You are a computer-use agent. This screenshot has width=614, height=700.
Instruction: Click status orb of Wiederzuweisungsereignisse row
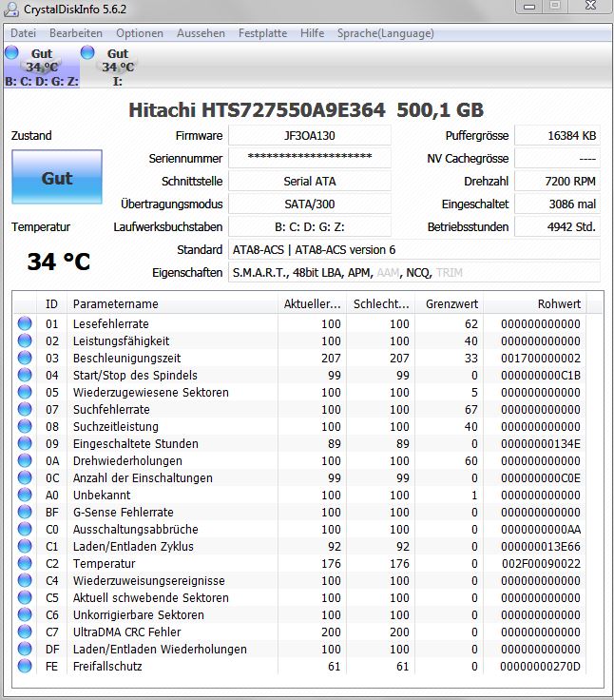(25, 580)
